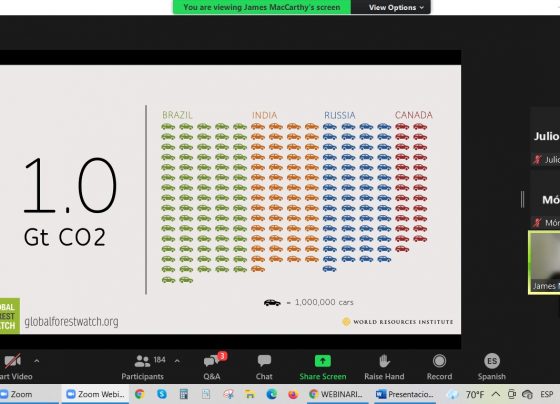Image resolution: width=560 pixels, height=404 pixels.
Task: Expand the arrow next to Participants
Action: (177, 361)
